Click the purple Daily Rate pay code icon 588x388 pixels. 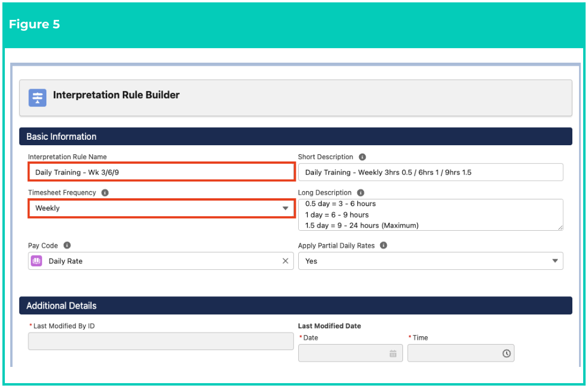pyautogui.click(x=36, y=261)
